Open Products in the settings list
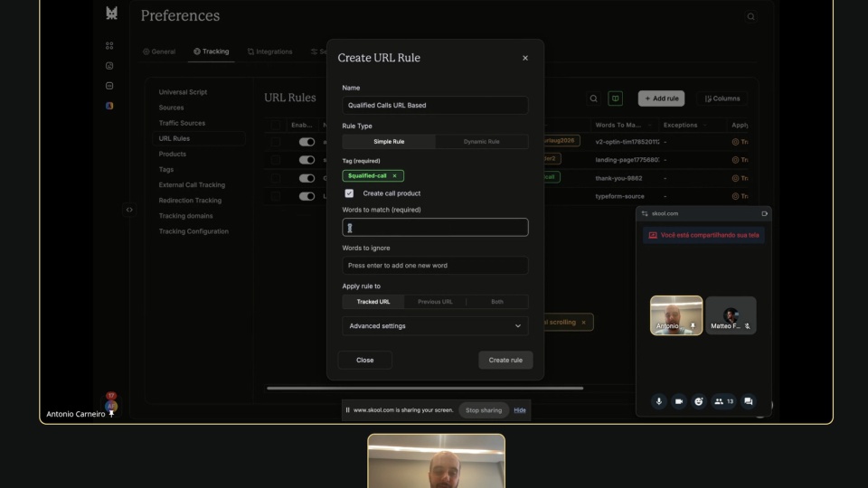Viewport: 868px width, 488px height. tap(172, 154)
